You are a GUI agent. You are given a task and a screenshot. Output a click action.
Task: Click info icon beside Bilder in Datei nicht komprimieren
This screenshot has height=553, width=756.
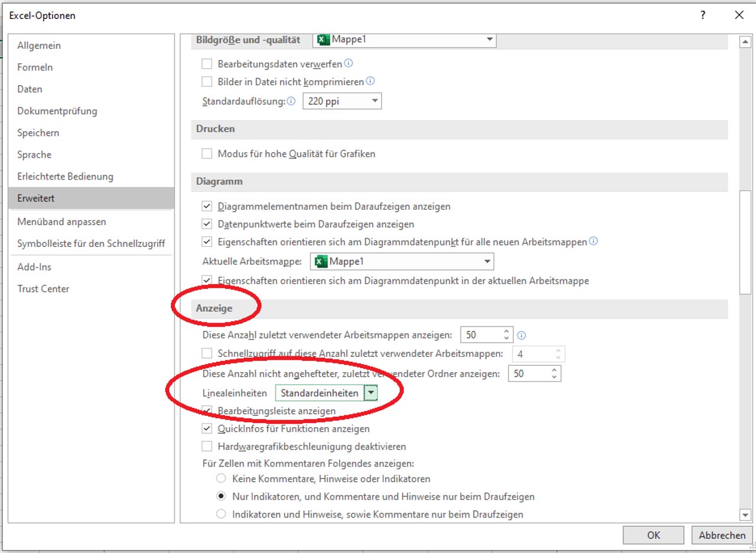370,82
